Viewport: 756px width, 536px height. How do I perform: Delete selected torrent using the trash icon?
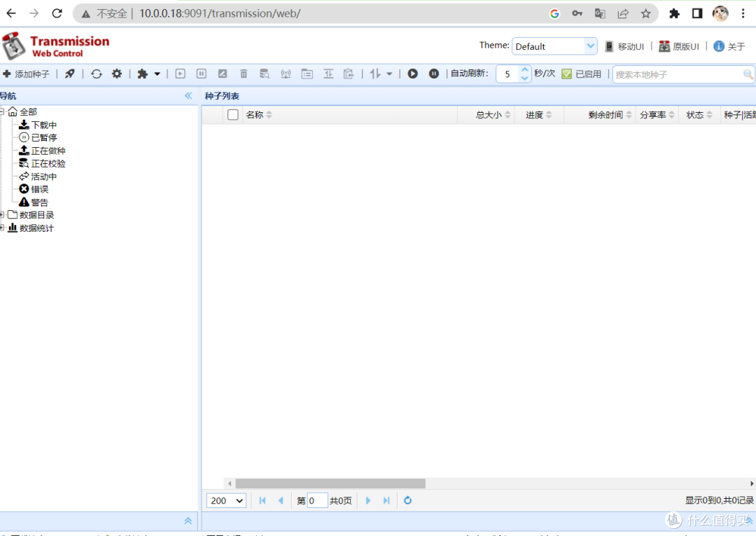243,74
